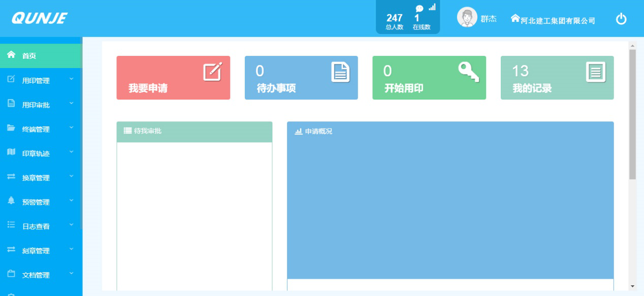
Task: Expand the 刻章管理 chevron
Action: pos(71,249)
